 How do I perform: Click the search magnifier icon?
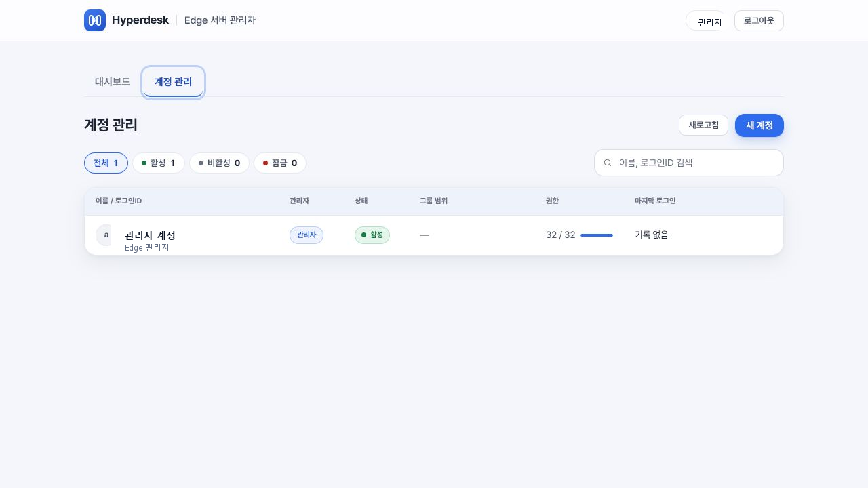tap(608, 163)
